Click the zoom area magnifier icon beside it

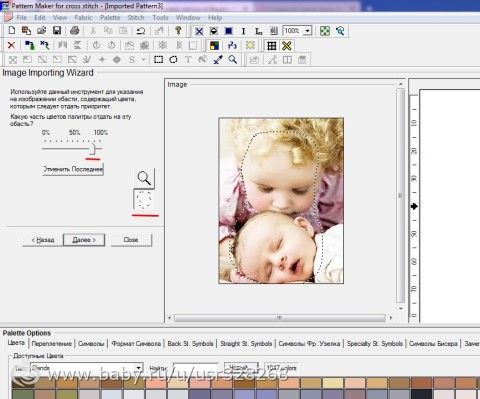click(340, 31)
